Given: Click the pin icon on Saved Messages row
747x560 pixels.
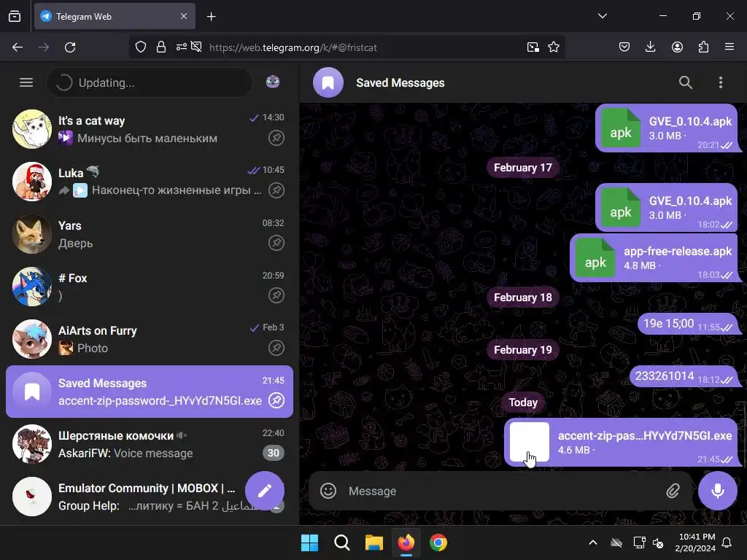Looking at the screenshot, I should click(x=276, y=400).
